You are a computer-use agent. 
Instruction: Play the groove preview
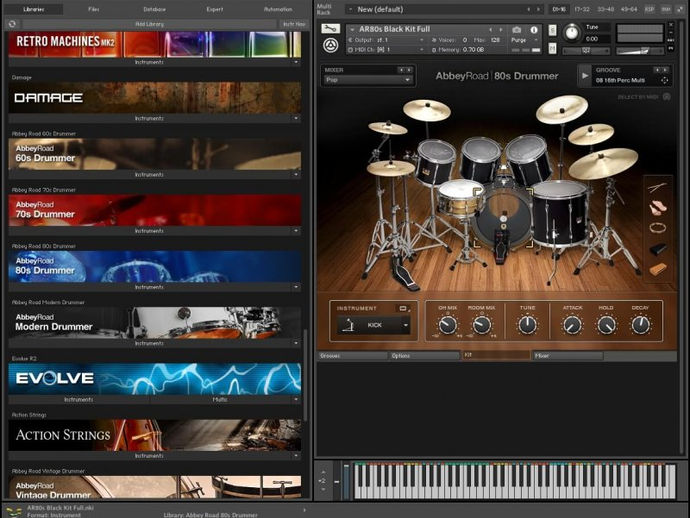tap(584, 74)
